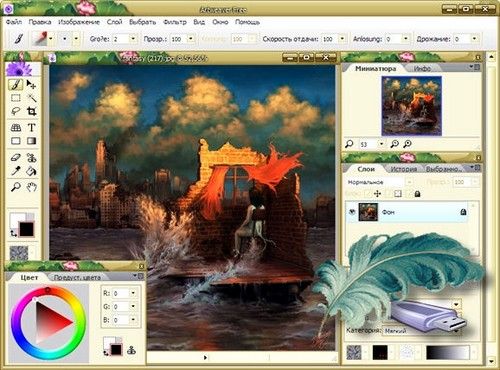
Task: Select the Lasso selection tool
Action: (x=16, y=111)
